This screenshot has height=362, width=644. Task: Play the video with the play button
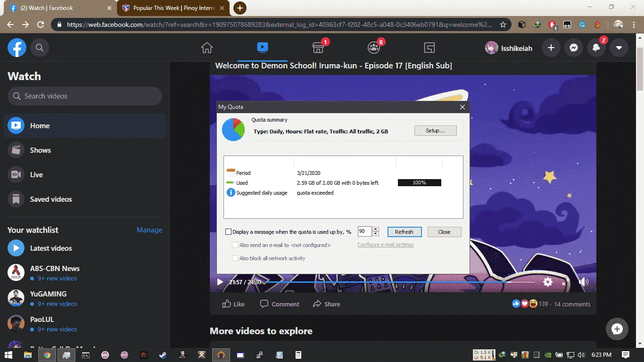click(x=220, y=282)
